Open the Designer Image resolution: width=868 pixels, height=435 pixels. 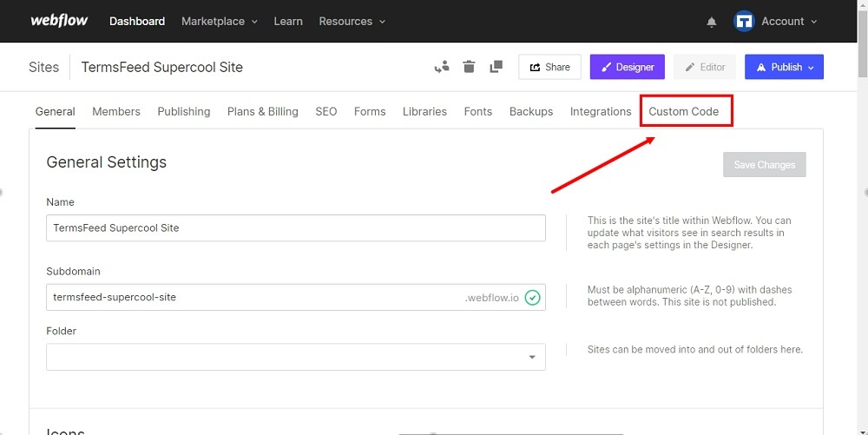point(628,67)
